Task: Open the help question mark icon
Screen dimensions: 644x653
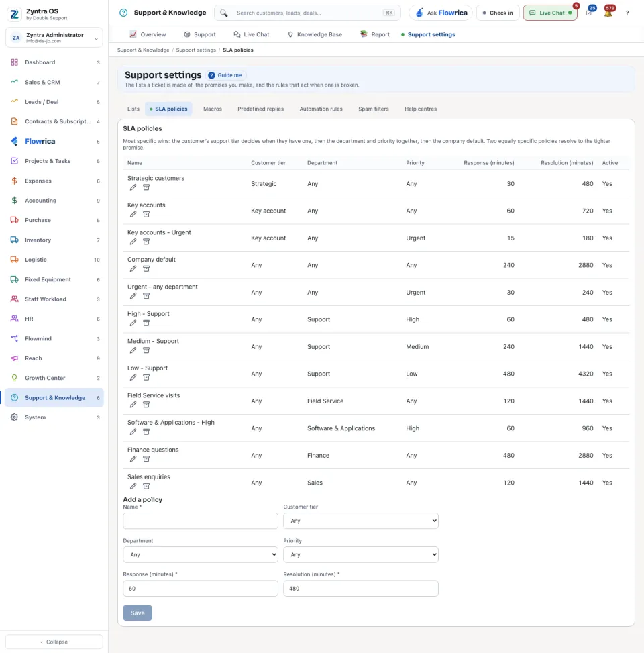Action: 627,13
